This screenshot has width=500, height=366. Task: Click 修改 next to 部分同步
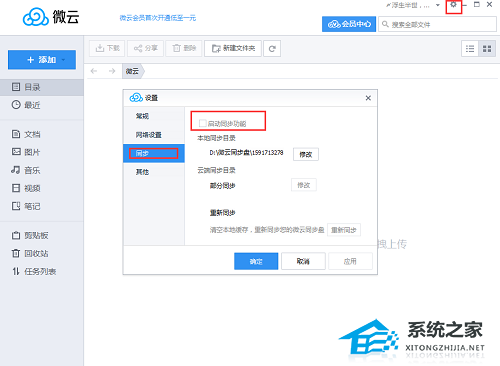304,185
